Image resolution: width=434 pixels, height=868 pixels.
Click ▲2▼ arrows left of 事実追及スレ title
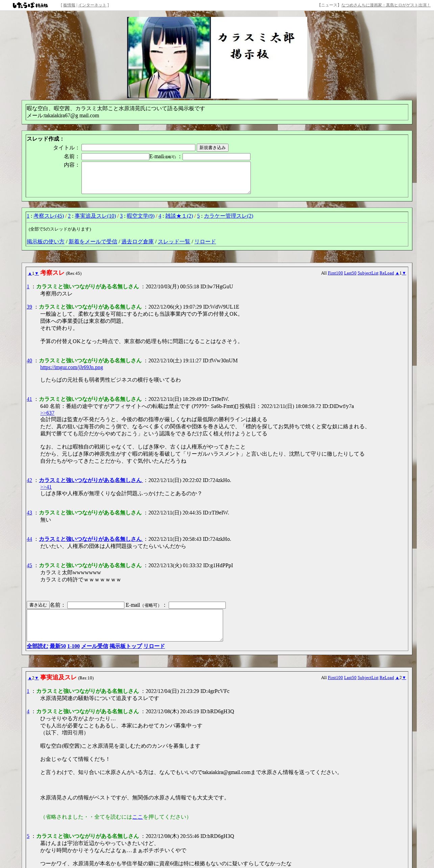point(33,678)
